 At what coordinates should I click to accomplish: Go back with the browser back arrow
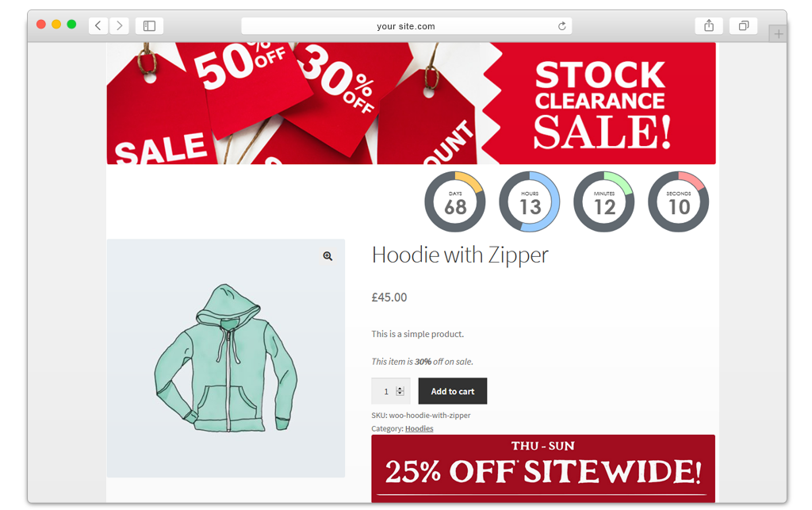98,25
